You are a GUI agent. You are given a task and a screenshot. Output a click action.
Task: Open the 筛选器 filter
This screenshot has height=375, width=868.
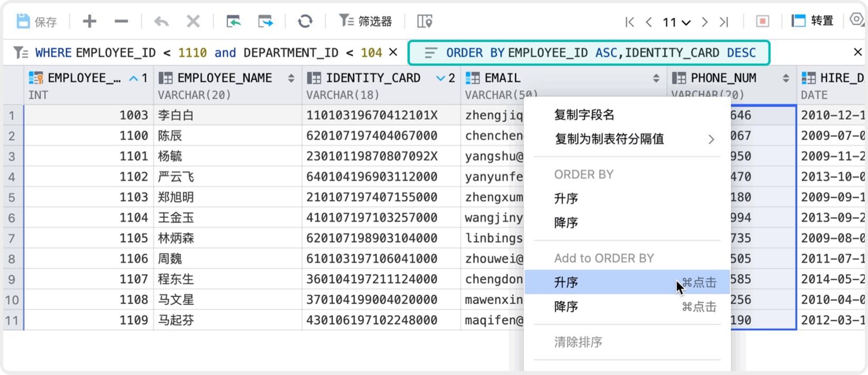(365, 21)
